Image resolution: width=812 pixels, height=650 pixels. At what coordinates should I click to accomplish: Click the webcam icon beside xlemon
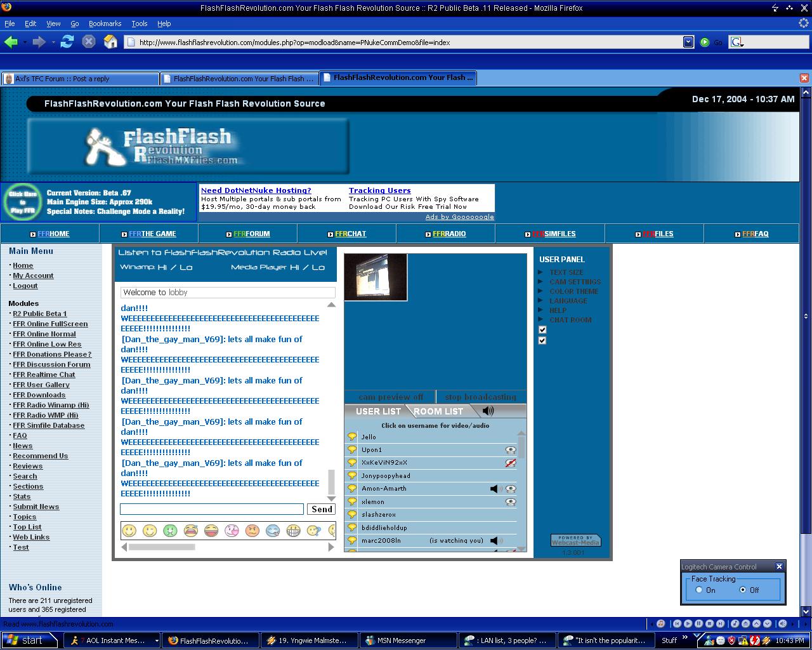[511, 501]
